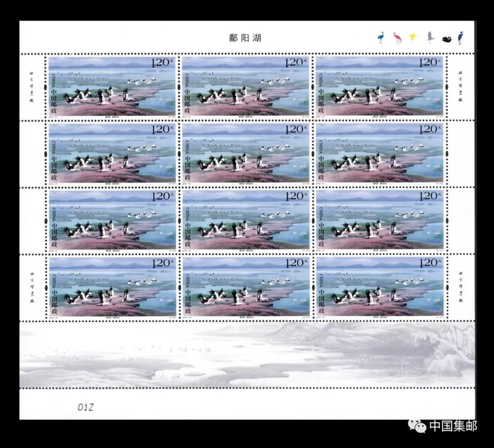Click the gray landscape illustration on the bottom margin
The width and height of the screenshot is (494, 448).
click(247, 355)
